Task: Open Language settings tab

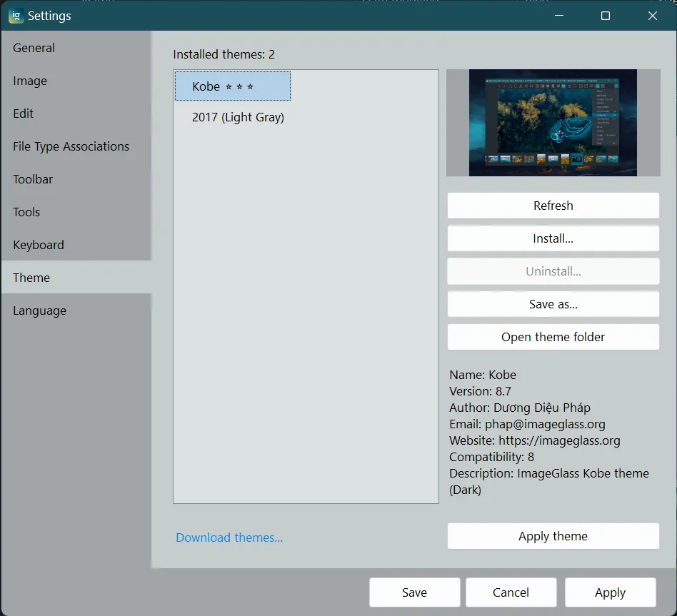Action: pyautogui.click(x=76, y=310)
